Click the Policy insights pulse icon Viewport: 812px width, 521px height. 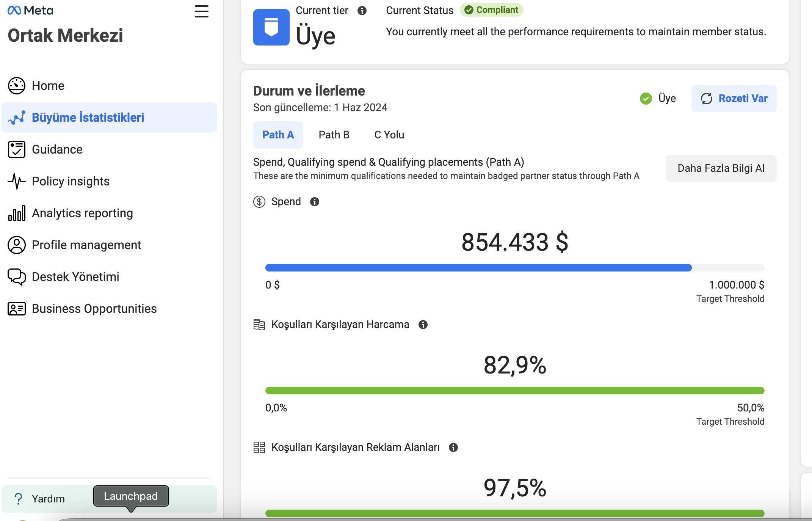(x=17, y=181)
